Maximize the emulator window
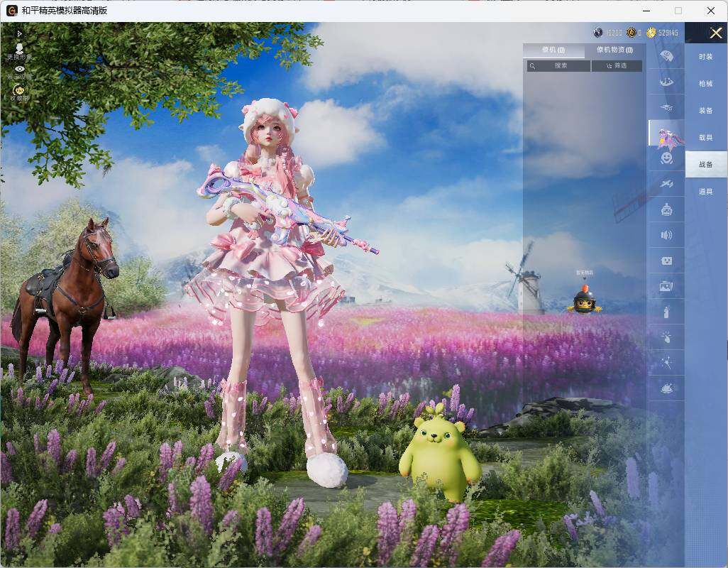This screenshot has height=568, width=728. 678,10
